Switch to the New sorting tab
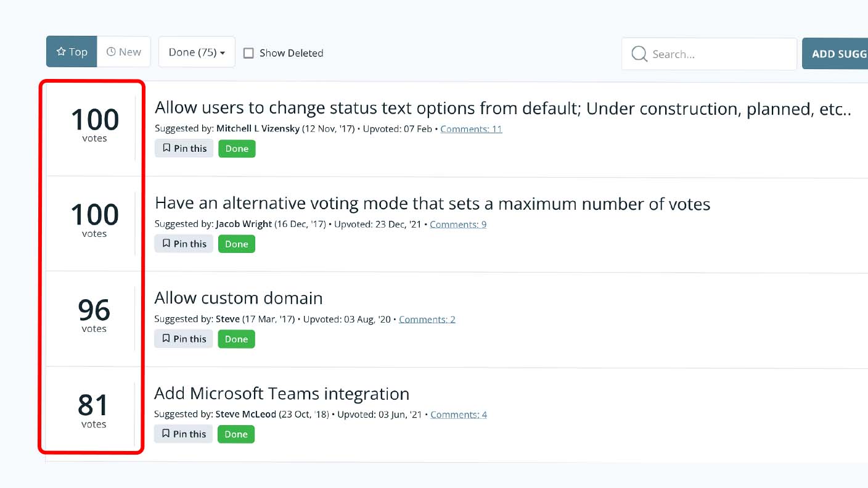The image size is (868, 488). coord(124,52)
